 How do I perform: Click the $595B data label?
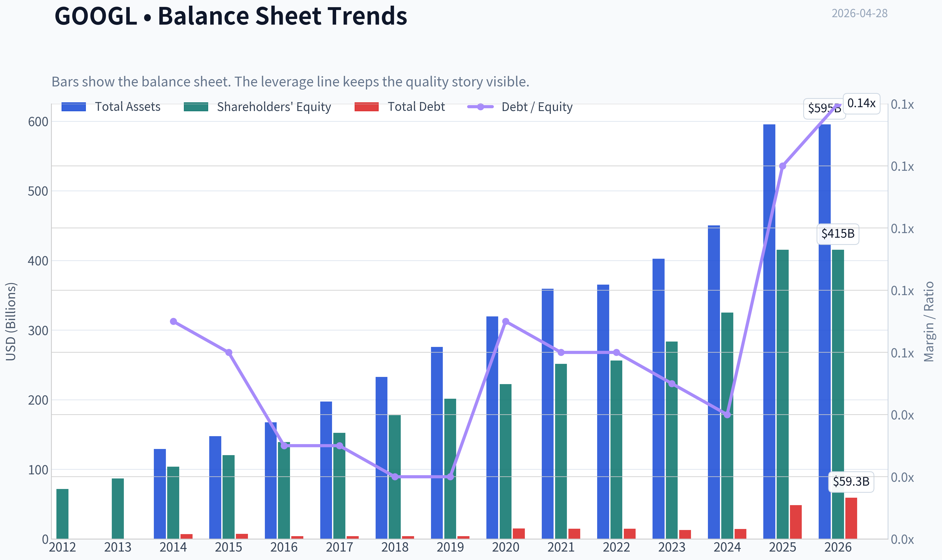coord(824,109)
